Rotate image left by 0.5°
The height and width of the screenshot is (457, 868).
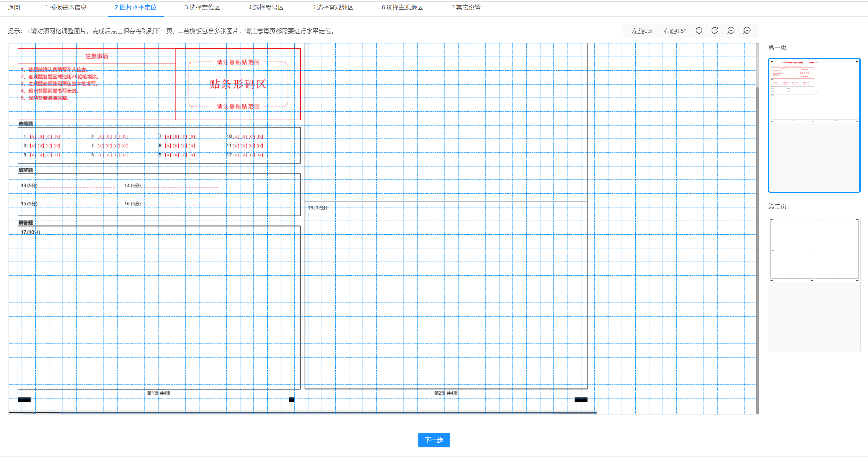pos(643,31)
